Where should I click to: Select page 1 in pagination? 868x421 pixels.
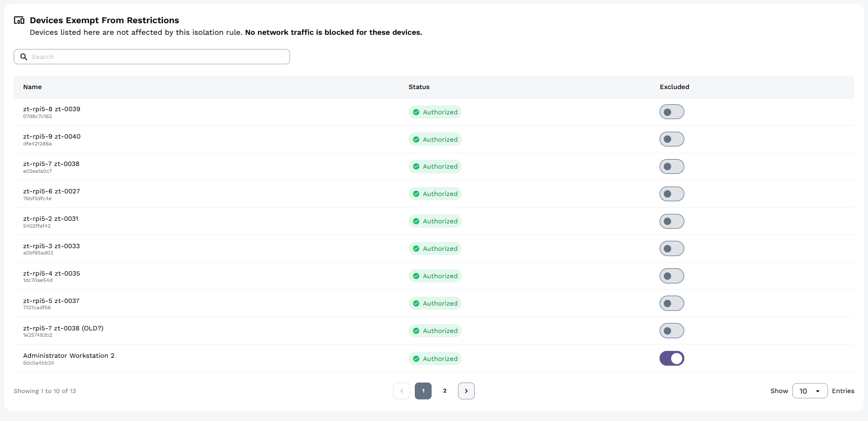[423, 391]
